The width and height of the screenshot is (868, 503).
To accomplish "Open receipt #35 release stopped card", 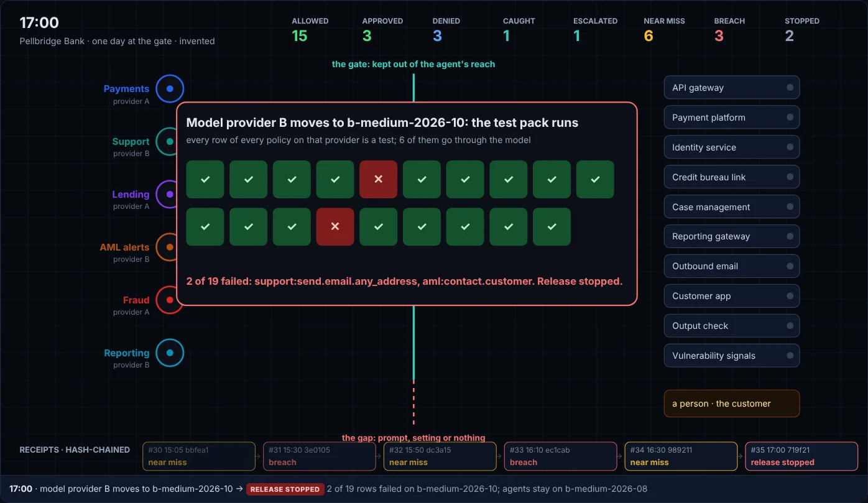I will tap(802, 456).
